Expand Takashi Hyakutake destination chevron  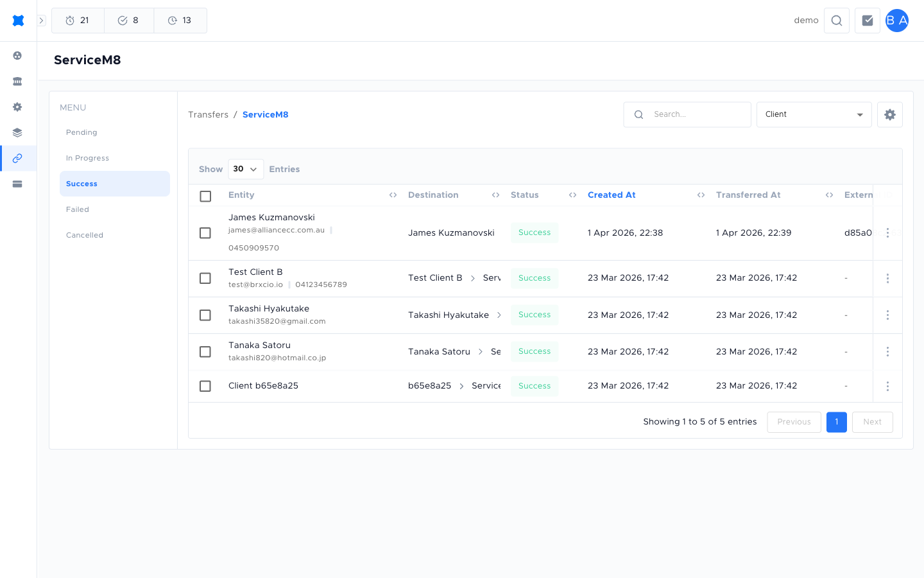point(499,315)
